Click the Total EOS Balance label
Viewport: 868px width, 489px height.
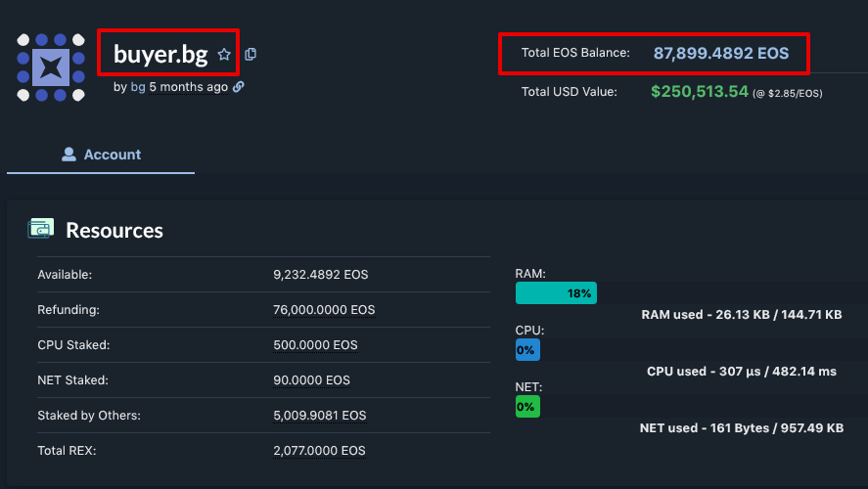(575, 53)
